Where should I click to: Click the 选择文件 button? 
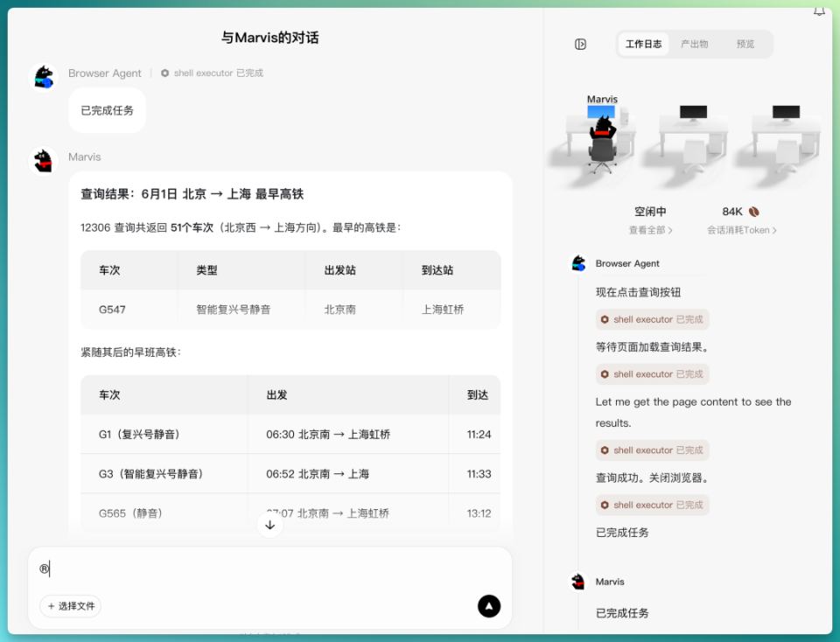coord(71,606)
